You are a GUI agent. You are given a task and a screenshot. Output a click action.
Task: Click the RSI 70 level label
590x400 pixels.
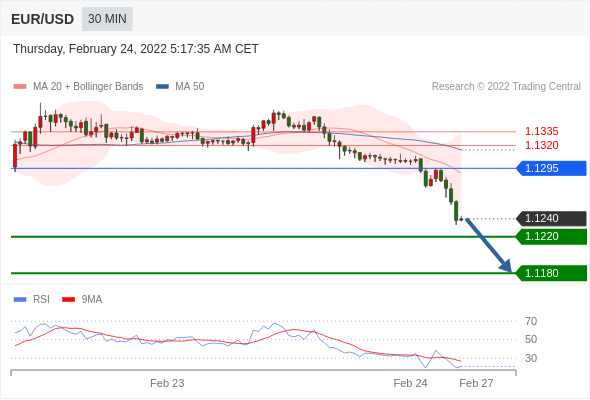[531, 321]
